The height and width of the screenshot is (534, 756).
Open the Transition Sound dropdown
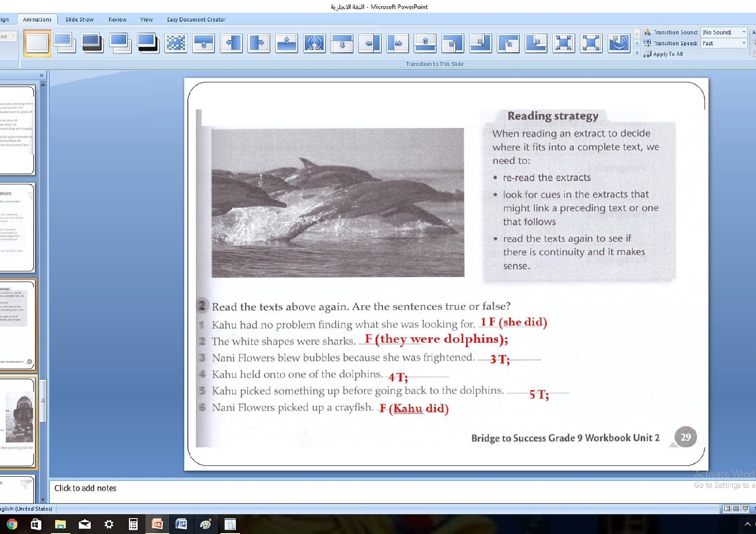point(744,32)
